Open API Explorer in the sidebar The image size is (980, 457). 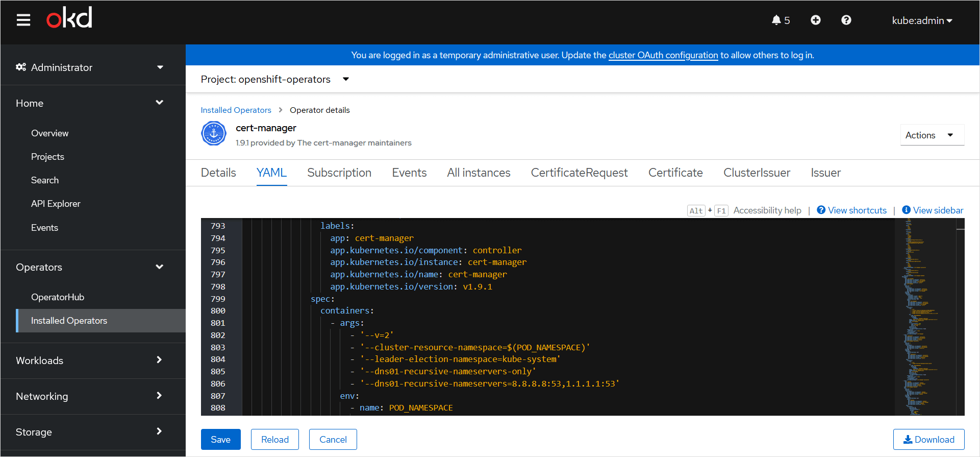(x=56, y=204)
